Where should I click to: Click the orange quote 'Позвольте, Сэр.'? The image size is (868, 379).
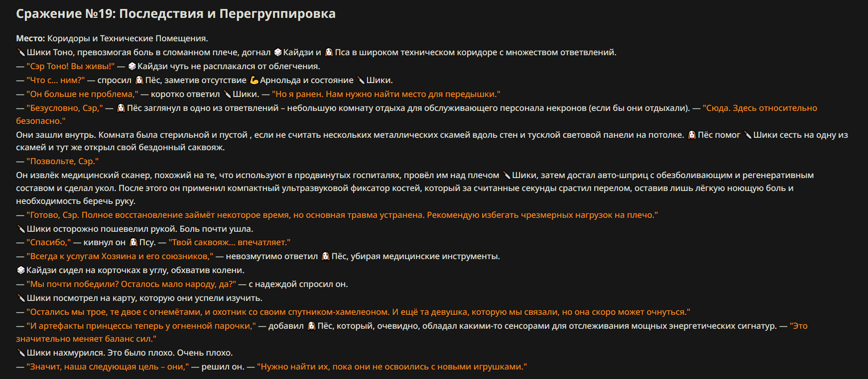click(62, 161)
